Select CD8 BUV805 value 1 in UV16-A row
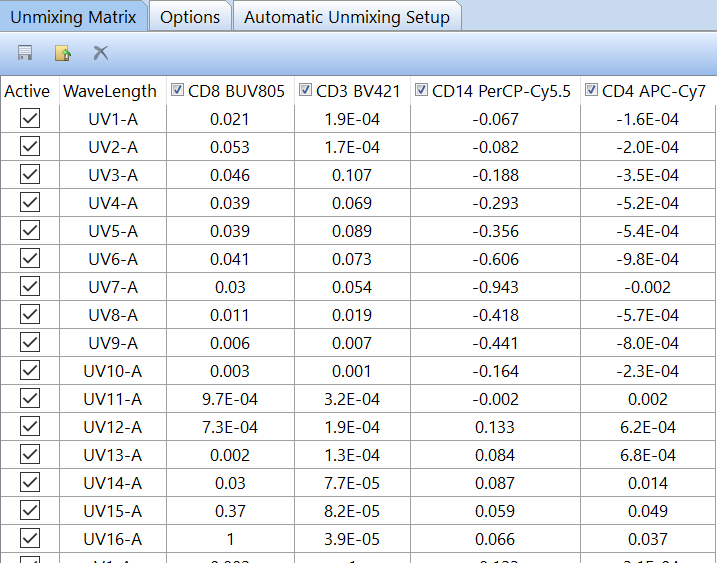 coord(230,539)
